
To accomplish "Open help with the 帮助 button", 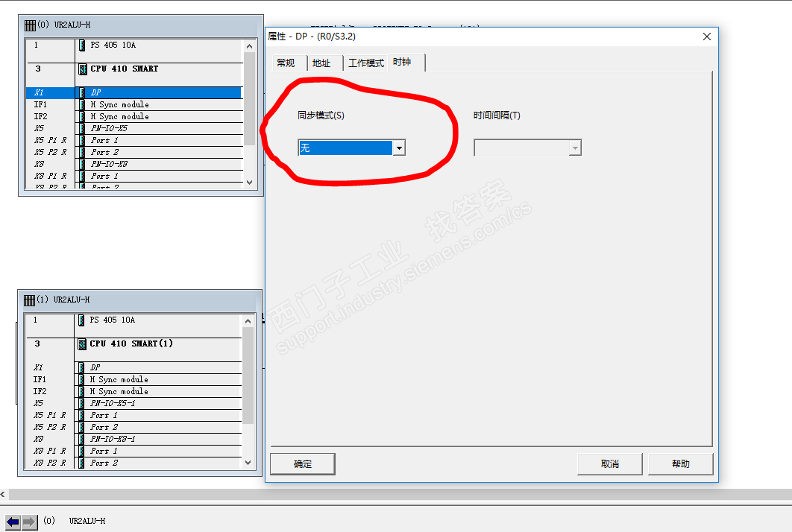I will (680, 464).
